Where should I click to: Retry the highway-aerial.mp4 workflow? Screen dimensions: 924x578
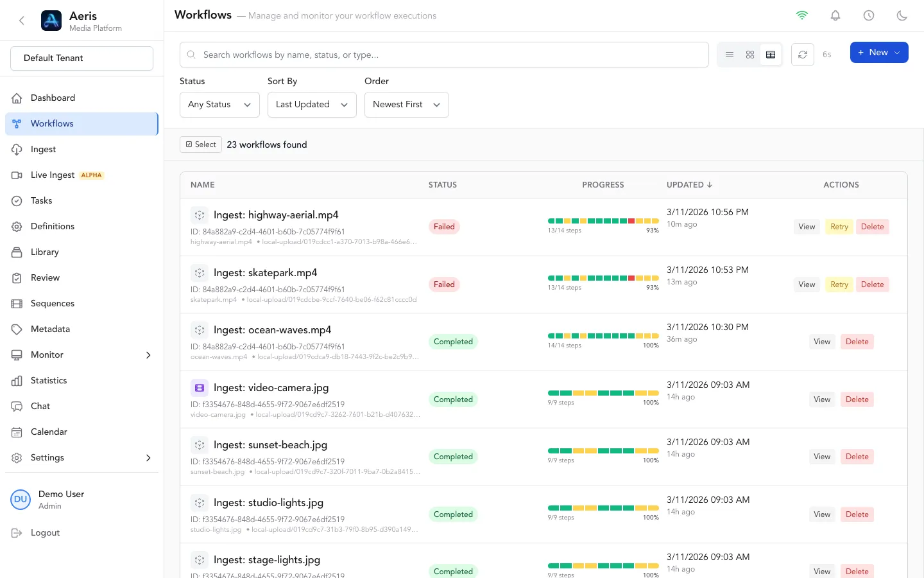[x=839, y=227]
